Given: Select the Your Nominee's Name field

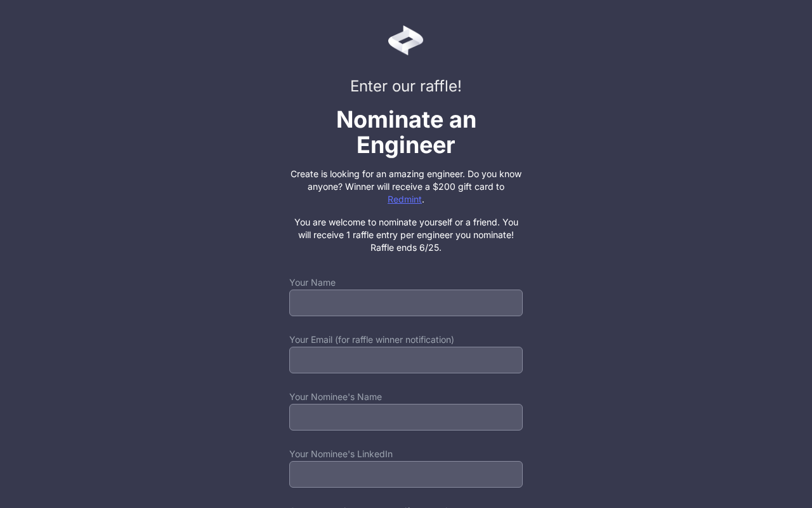Looking at the screenshot, I should point(406,417).
